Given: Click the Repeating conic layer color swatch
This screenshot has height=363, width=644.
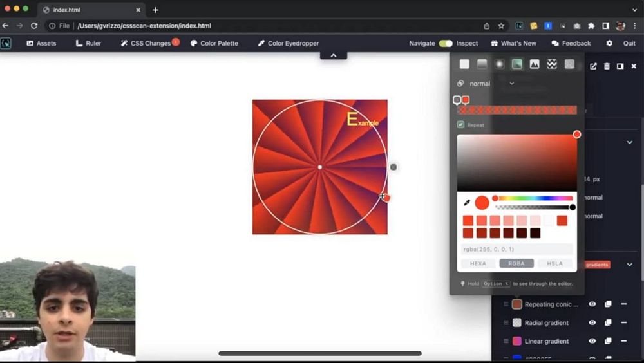Looking at the screenshot, I should [516, 304].
